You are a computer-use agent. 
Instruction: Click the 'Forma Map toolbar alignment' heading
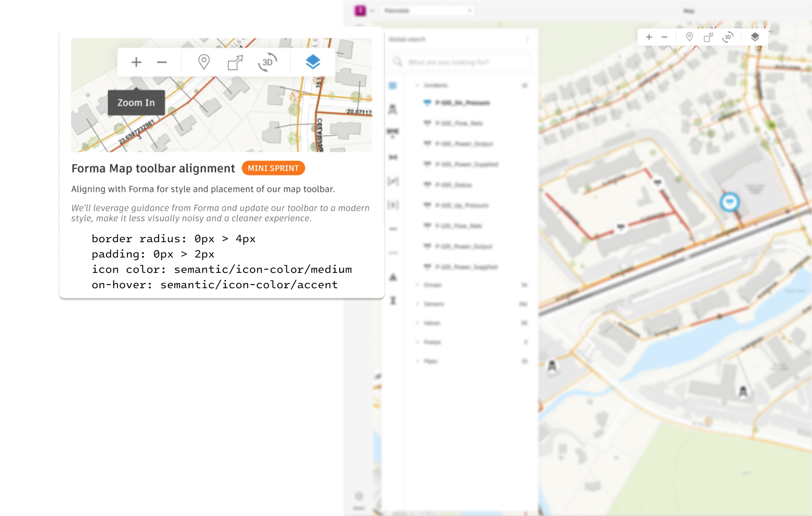pos(153,168)
